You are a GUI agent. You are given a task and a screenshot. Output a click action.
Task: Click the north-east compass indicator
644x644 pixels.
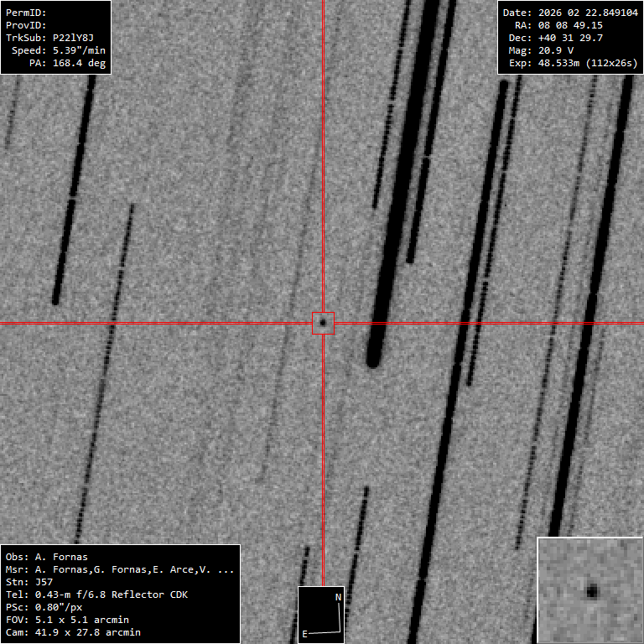point(321,615)
